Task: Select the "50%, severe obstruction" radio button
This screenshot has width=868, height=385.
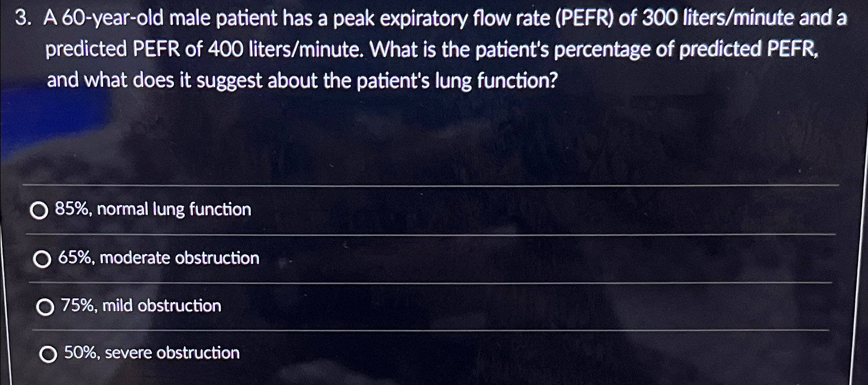Action: click(49, 354)
